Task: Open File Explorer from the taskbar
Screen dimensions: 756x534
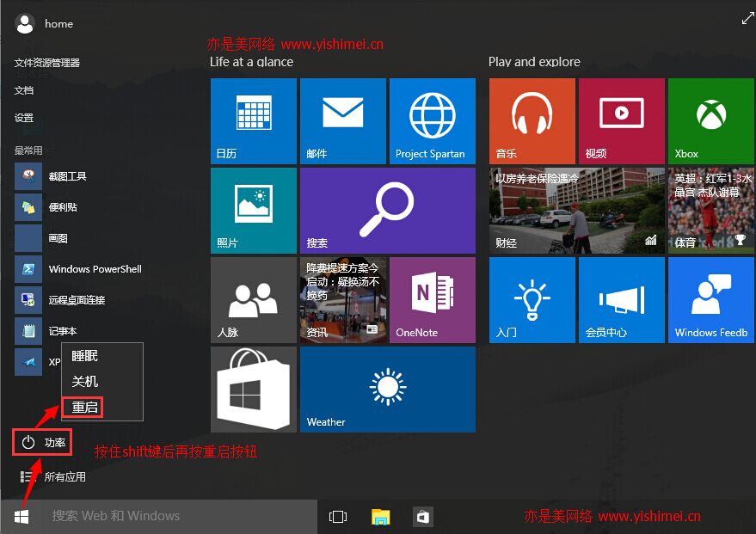Action: [x=381, y=517]
